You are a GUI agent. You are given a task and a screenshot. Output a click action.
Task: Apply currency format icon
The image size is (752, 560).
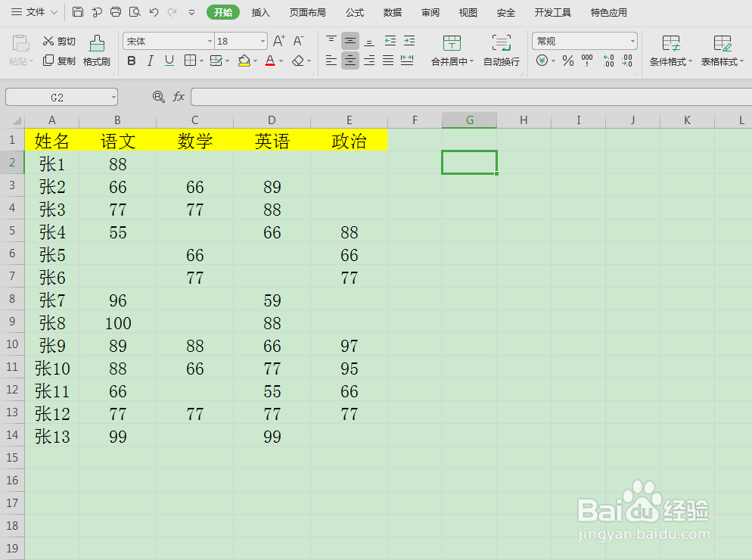tap(542, 61)
